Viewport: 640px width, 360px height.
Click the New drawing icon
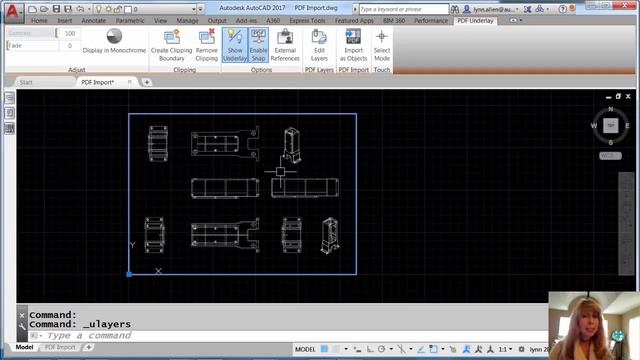(33, 9)
